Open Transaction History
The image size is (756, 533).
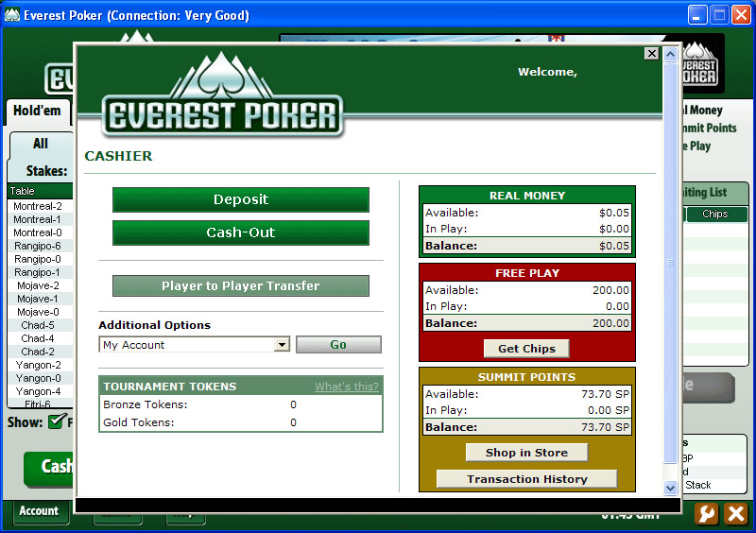(x=527, y=479)
